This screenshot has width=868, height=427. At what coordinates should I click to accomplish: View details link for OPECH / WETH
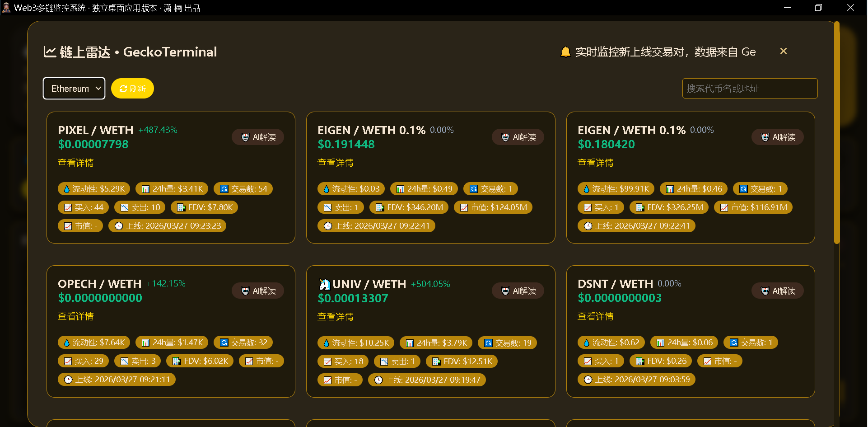point(76,316)
